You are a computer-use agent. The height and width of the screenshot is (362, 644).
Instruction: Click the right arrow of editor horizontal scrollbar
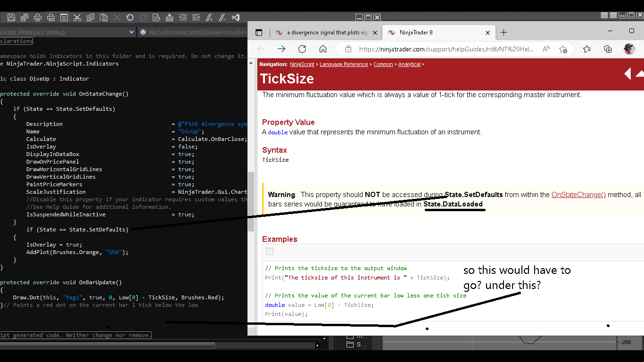pos(317,346)
